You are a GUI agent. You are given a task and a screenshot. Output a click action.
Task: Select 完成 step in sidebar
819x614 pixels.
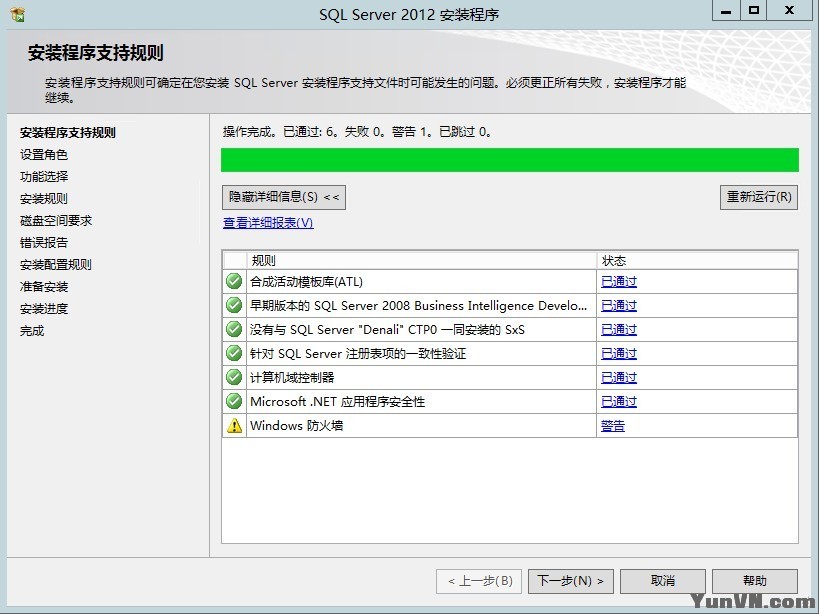[32, 331]
